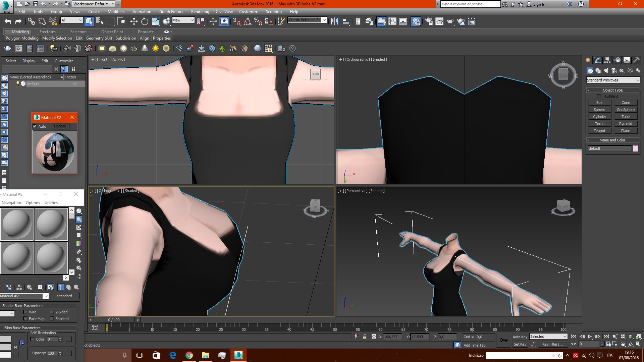Switch to the Freeform ribbon tab

48,32
